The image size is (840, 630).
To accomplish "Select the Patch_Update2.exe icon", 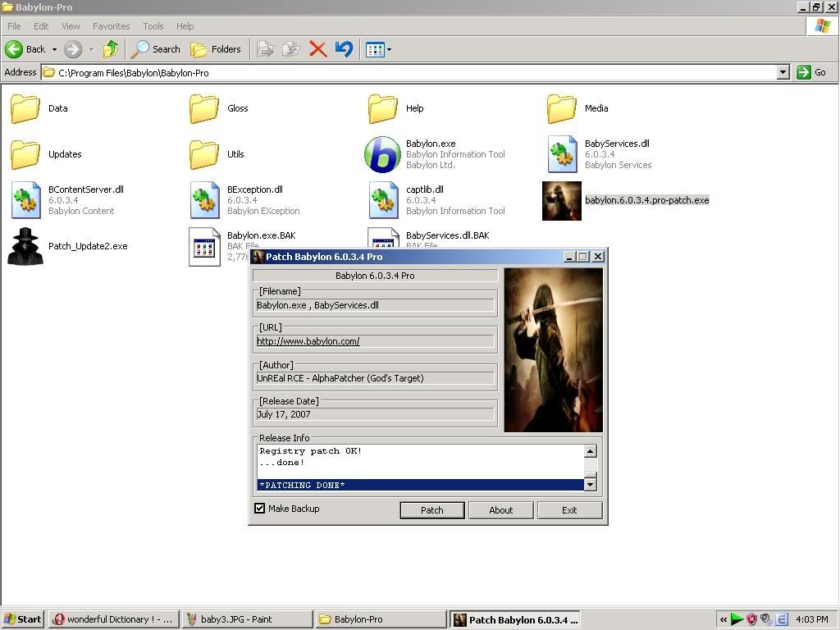I will pos(25,246).
